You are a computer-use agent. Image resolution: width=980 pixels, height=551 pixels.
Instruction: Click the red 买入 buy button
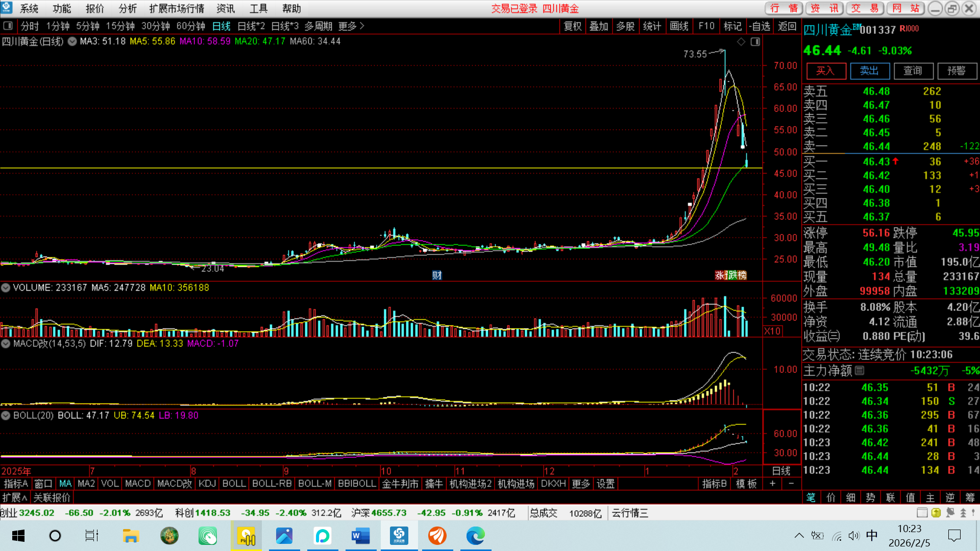tap(826, 71)
